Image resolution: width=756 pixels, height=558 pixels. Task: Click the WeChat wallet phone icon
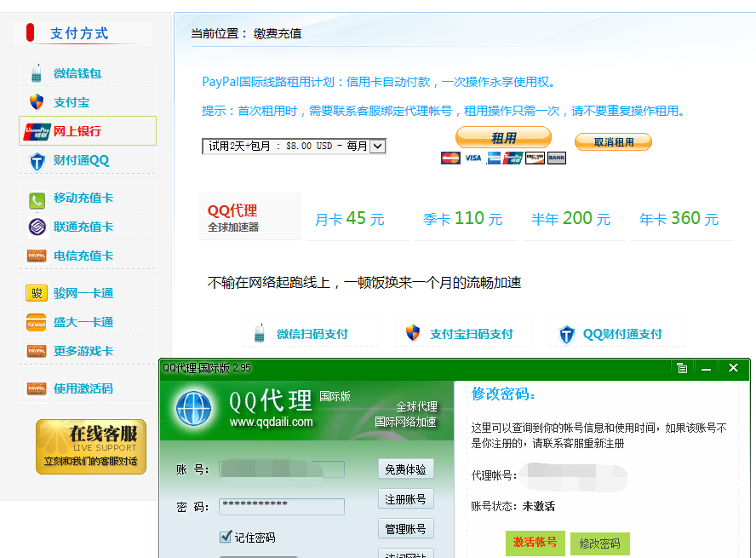click(37, 73)
